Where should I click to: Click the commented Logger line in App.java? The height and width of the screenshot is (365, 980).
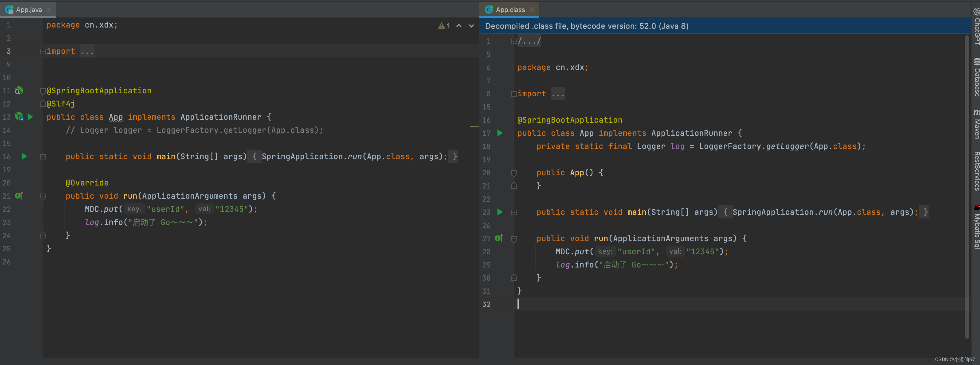tap(194, 130)
